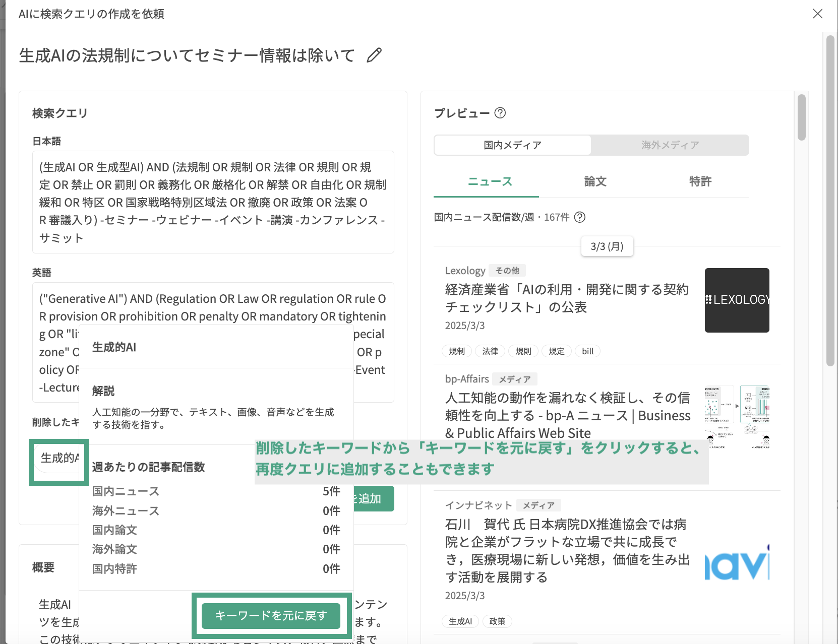Screen dimensions: 838x644
Task: Click the deleted keyword chip 生成的AI
Action: 59,458
